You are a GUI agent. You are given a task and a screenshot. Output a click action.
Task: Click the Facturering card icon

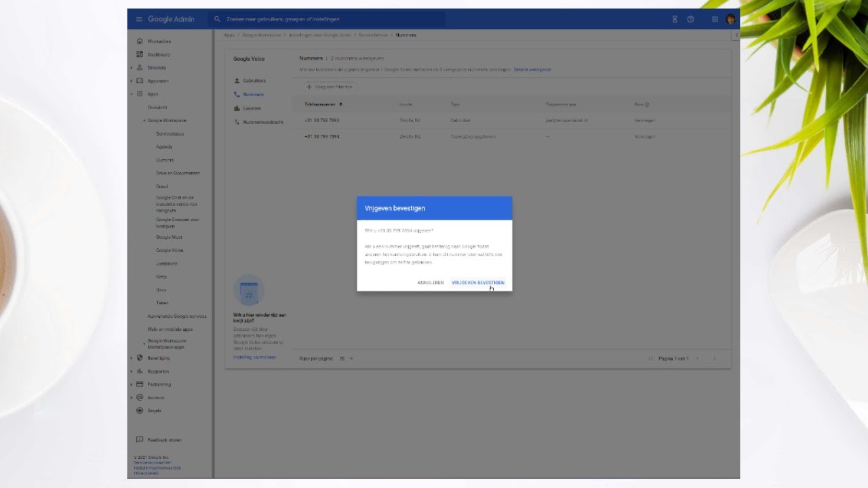click(x=140, y=384)
